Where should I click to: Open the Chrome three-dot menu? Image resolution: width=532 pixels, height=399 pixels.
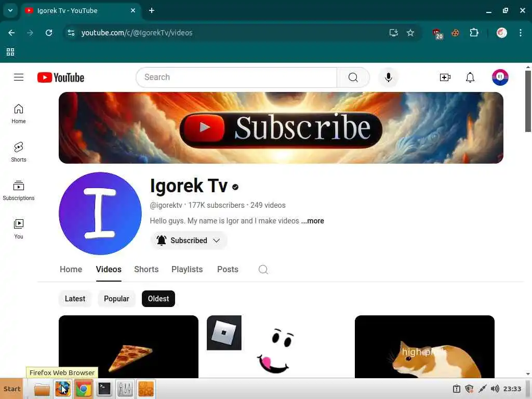click(x=521, y=33)
